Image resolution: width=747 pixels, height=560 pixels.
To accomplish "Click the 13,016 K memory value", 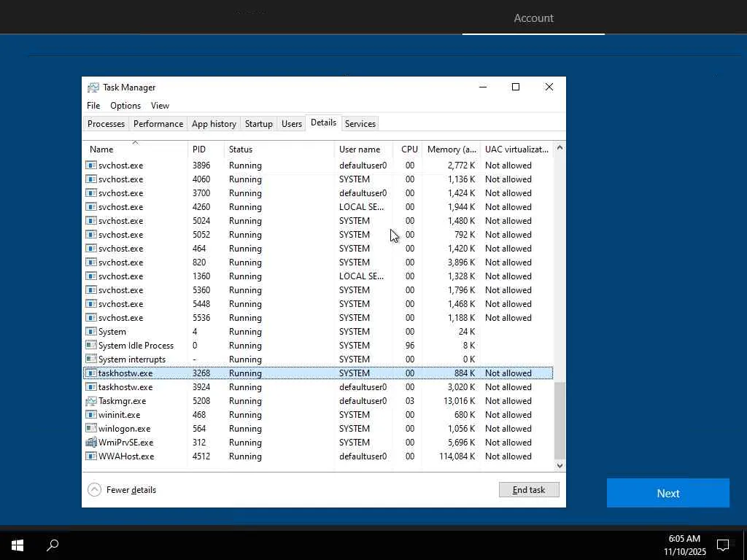I will point(460,401).
